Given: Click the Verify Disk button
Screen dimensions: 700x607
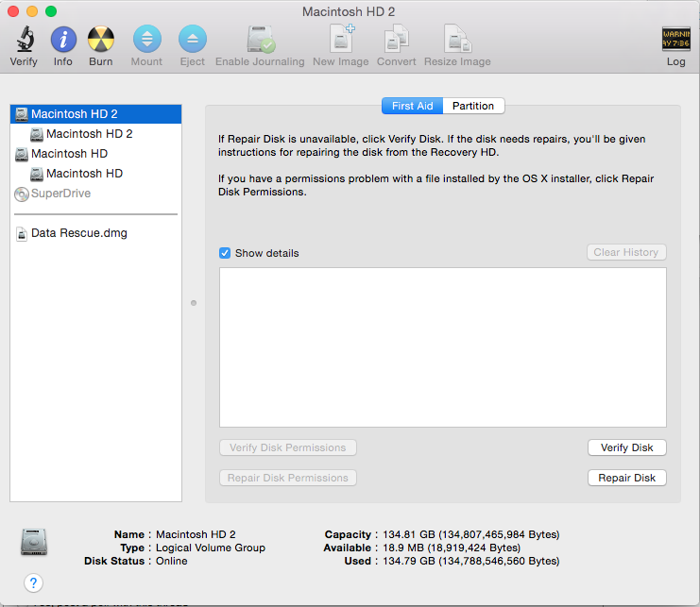Looking at the screenshot, I should pos(626,447).
